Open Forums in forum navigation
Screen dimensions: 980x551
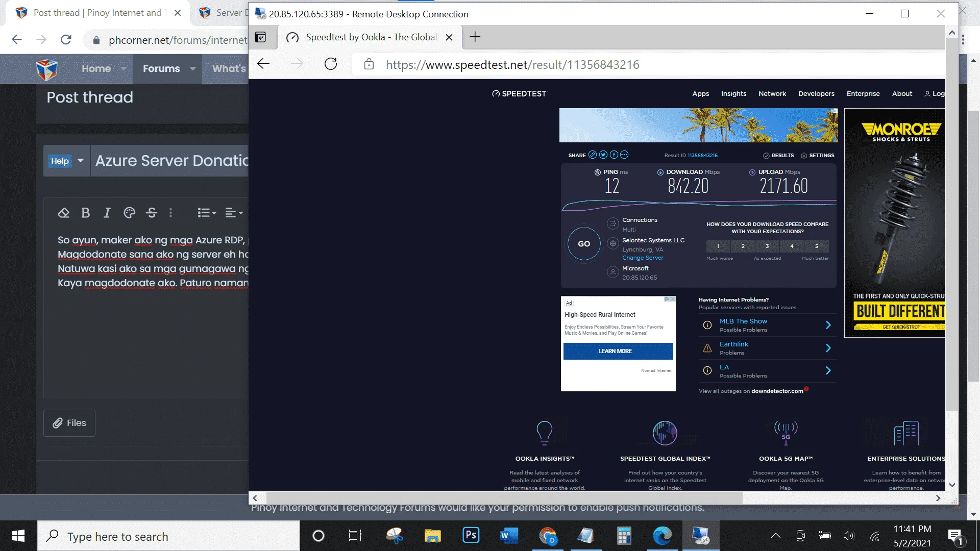pos(161,68)
